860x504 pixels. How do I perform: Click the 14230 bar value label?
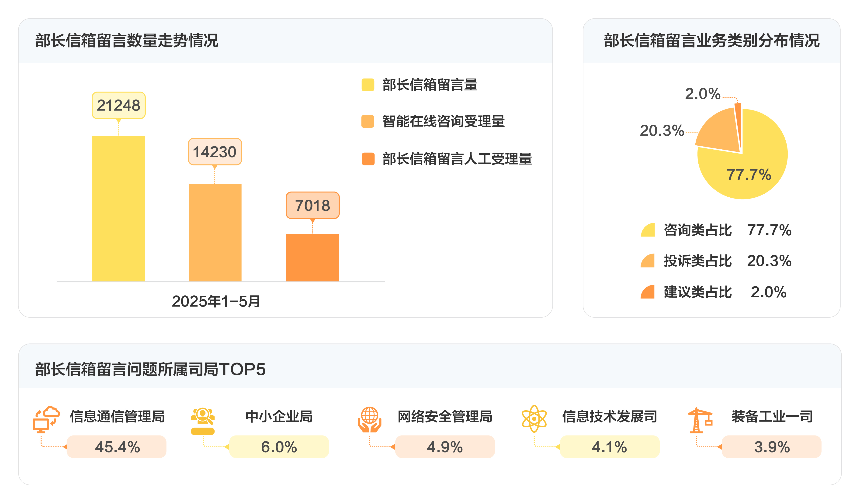coord(215,152)
